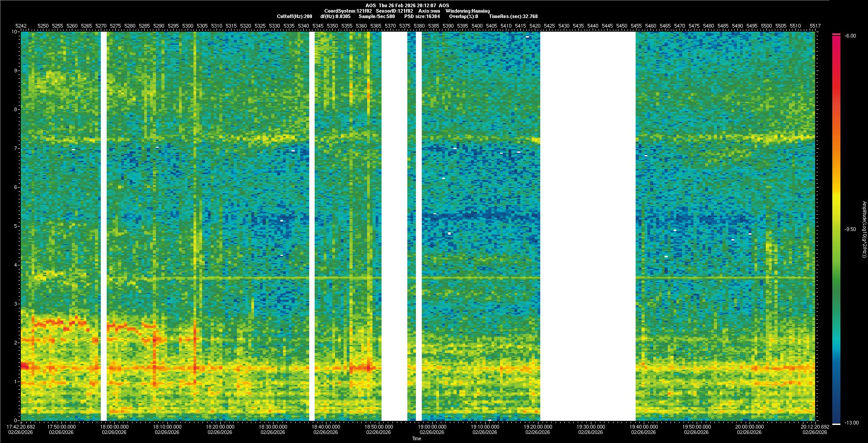Select frequency axis tick label 7

point(16,148)
